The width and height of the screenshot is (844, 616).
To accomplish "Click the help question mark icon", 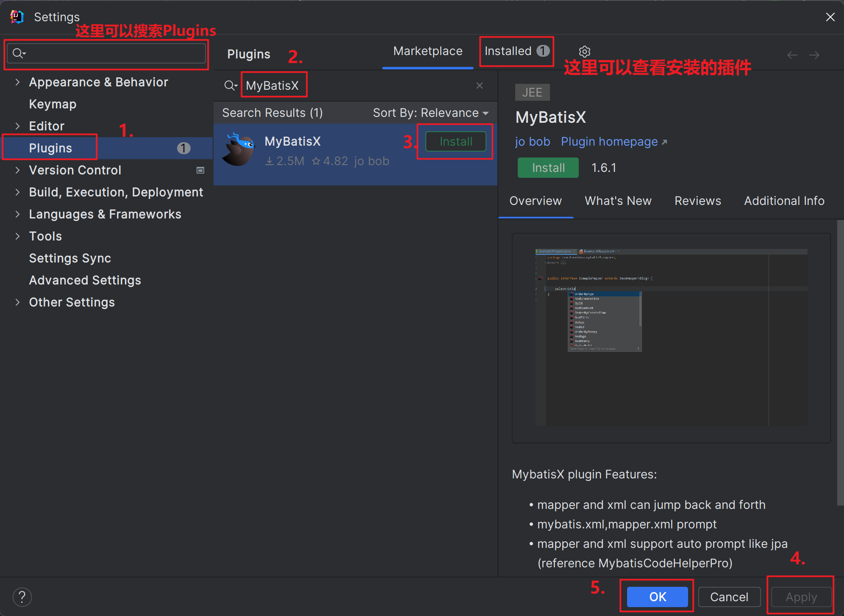I will (22, 597).
